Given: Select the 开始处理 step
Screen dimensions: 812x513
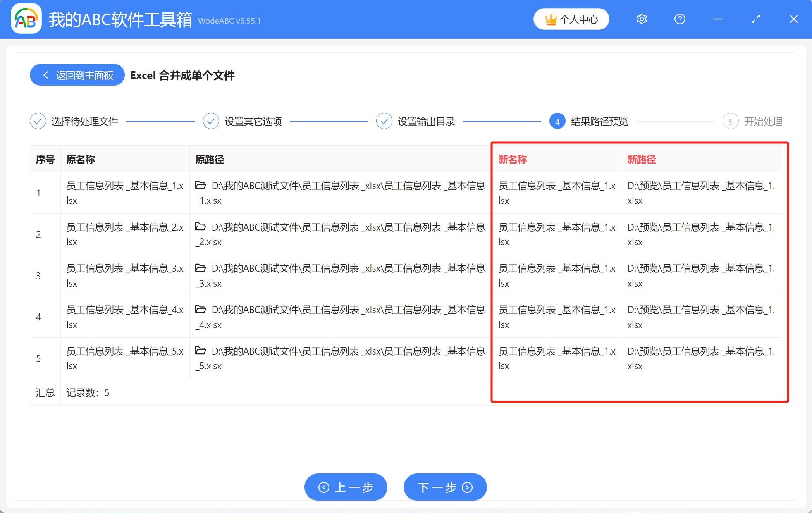Looking at the screenshot, I should (x=762, y=121).
